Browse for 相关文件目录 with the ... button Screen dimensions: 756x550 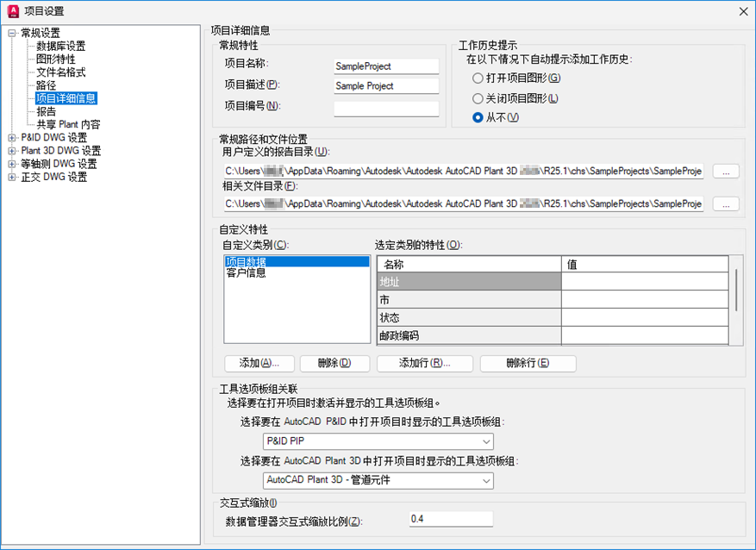726,204
